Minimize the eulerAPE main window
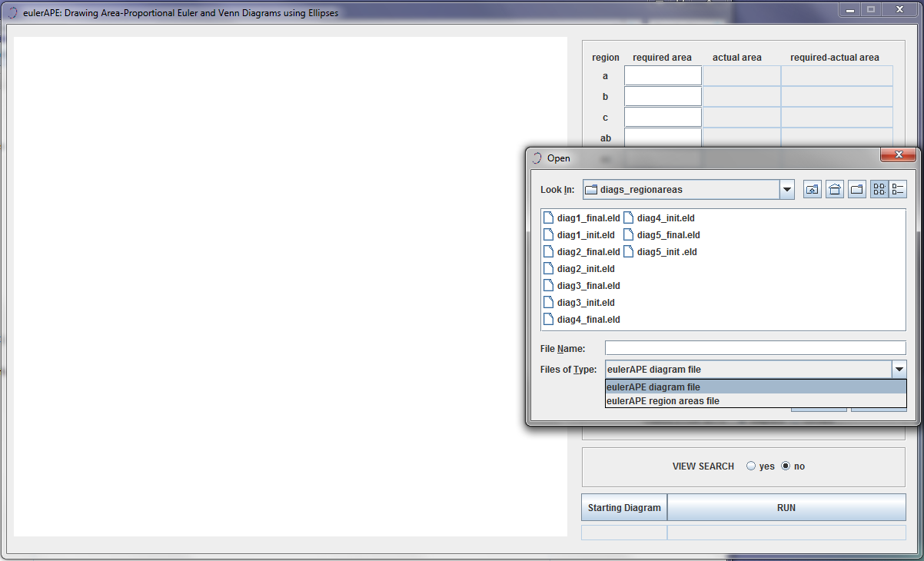 coord(850,10)
